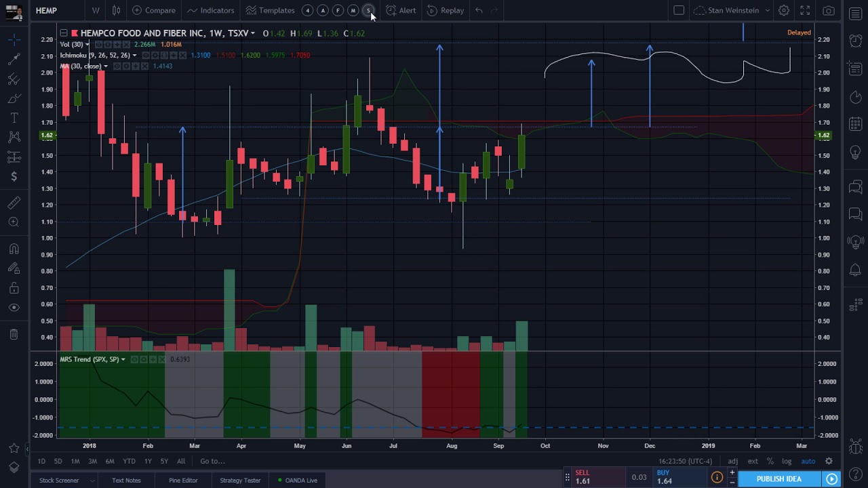The width and height of the screenshot is (868, 488).
Task: Lock all drawing tools
Action: tap(14, 288)
